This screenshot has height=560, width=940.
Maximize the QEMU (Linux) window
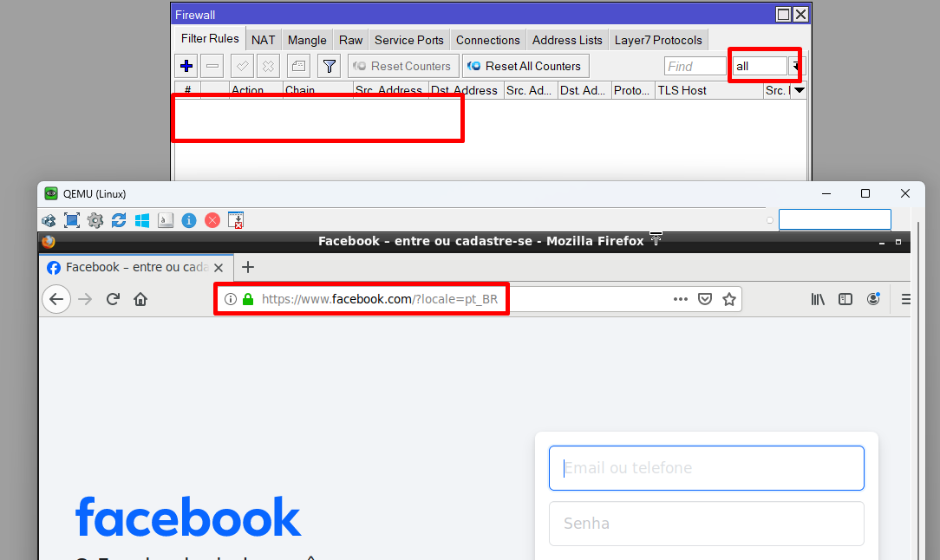tap(865, 193)
